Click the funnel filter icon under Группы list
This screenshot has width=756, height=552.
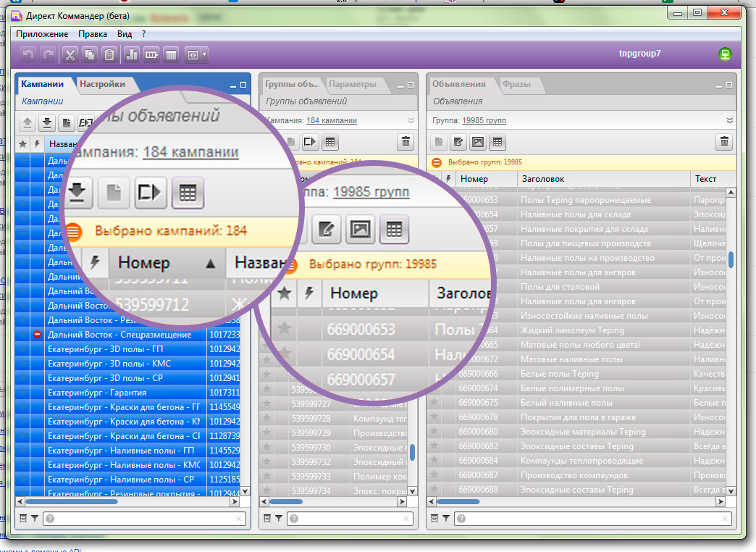click(279, 518)
